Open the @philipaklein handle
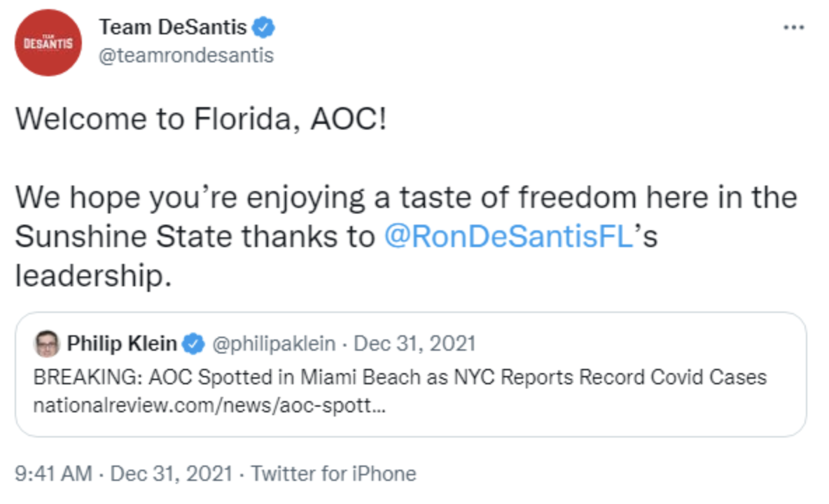829x504 pixels. [x=272, y=344]
